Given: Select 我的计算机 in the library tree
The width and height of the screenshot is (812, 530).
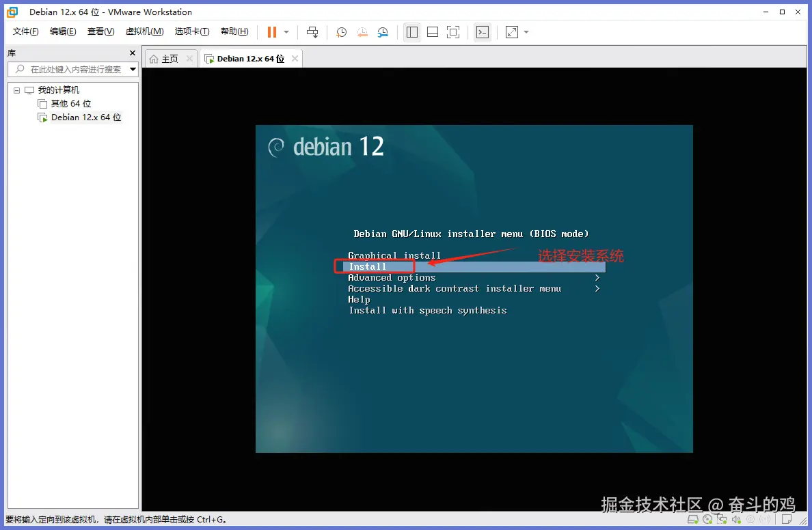Looking at the screenshot, I should [58, 90].
